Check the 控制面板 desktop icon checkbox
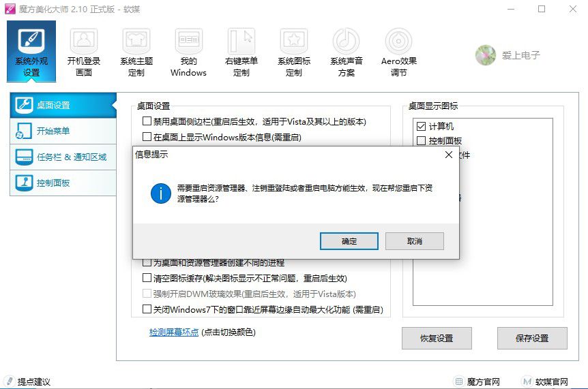 pyautogui.click(x=421, y=141)
